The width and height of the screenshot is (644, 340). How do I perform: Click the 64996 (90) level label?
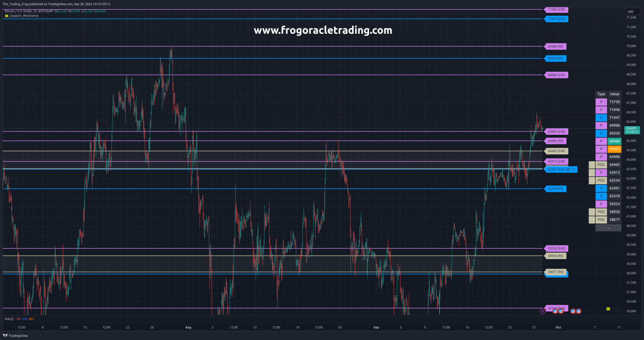pyautogui.click(x=555, y=141)
